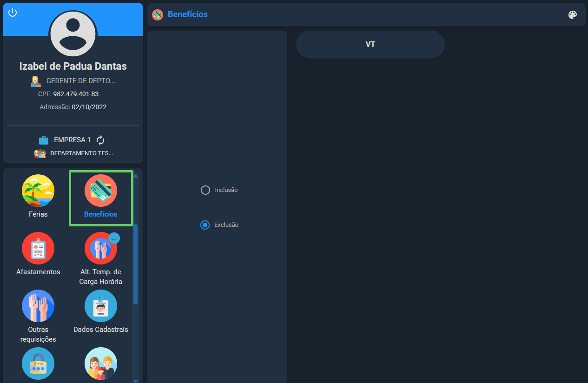588x383 pixels.
Task: Click the EMPRESA 1 label
Action: point(73,140)
